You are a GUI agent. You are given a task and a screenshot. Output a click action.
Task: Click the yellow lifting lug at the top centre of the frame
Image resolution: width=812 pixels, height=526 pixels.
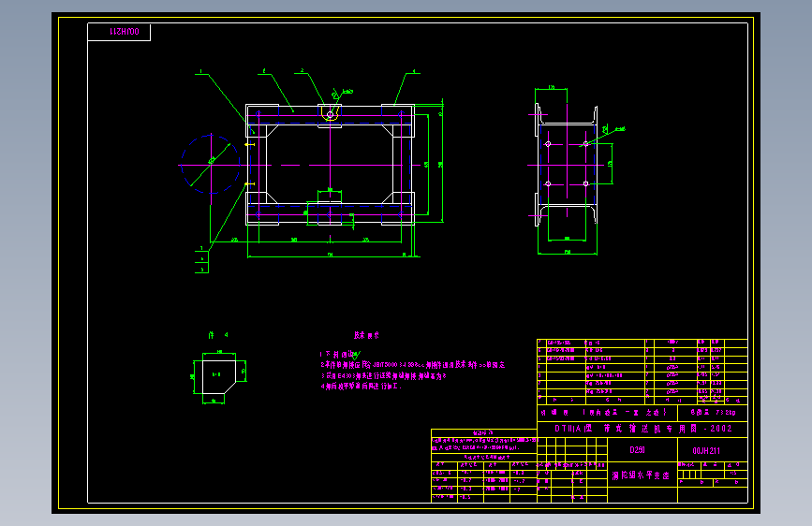[x=330, y=113]
